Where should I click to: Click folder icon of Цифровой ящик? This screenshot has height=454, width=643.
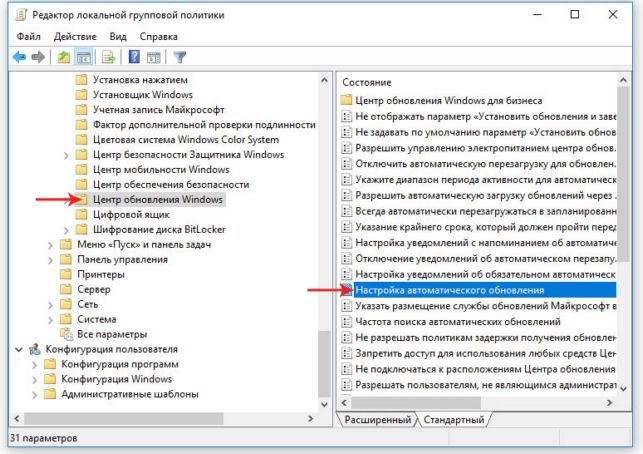click(82, 214)
